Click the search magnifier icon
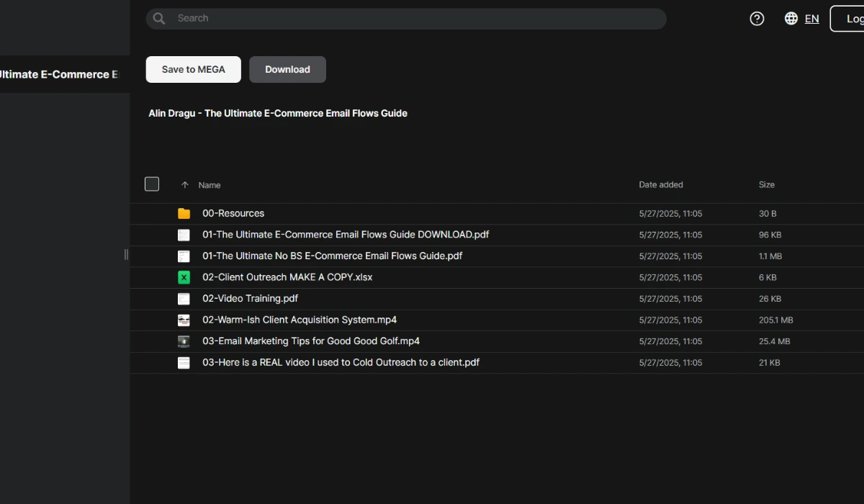 click(159, 19)
